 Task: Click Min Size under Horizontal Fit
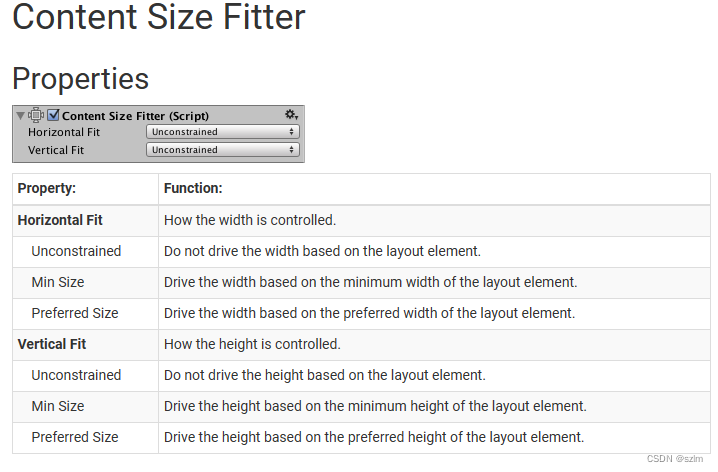click(x=58, y=282)
